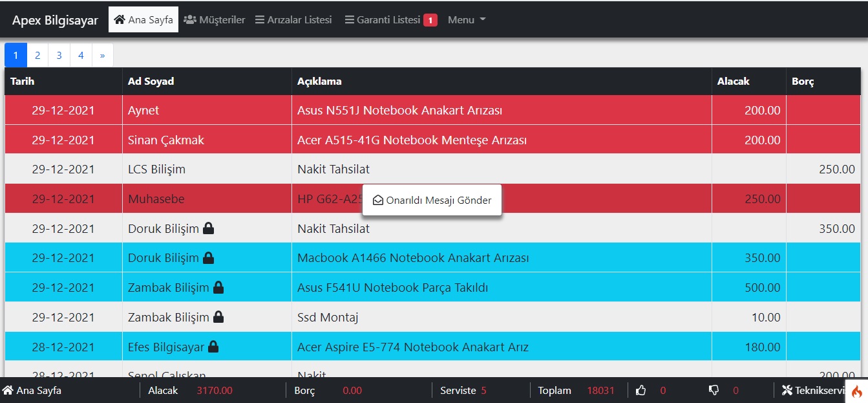Viewport: 868px width, 403px height.
Task: Click lock icon on Doruk Bilişim Nakit Tahsilat row
Action: tap(208, 228)
